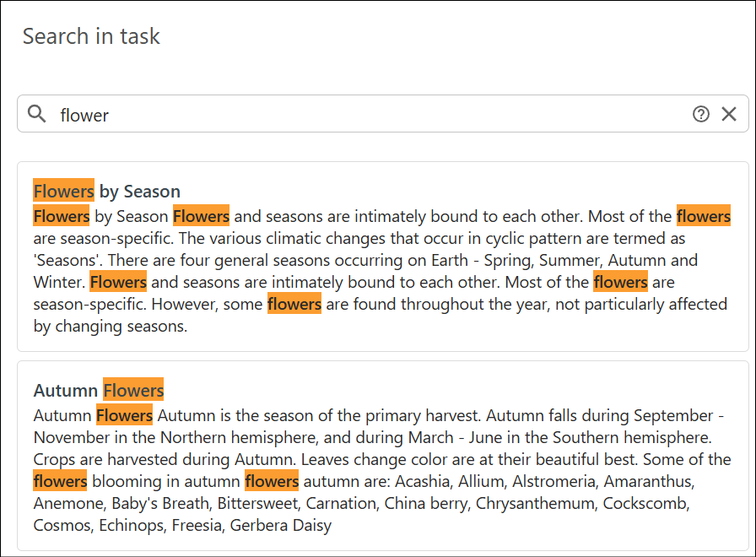This screenshot has height=557, width=756.
Task: Select the "by changing seasons." text line
Action: click(110, 326)
